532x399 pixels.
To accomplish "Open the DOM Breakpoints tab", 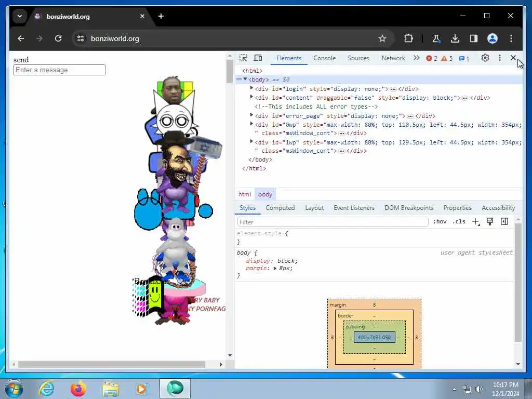I will 409,208.
